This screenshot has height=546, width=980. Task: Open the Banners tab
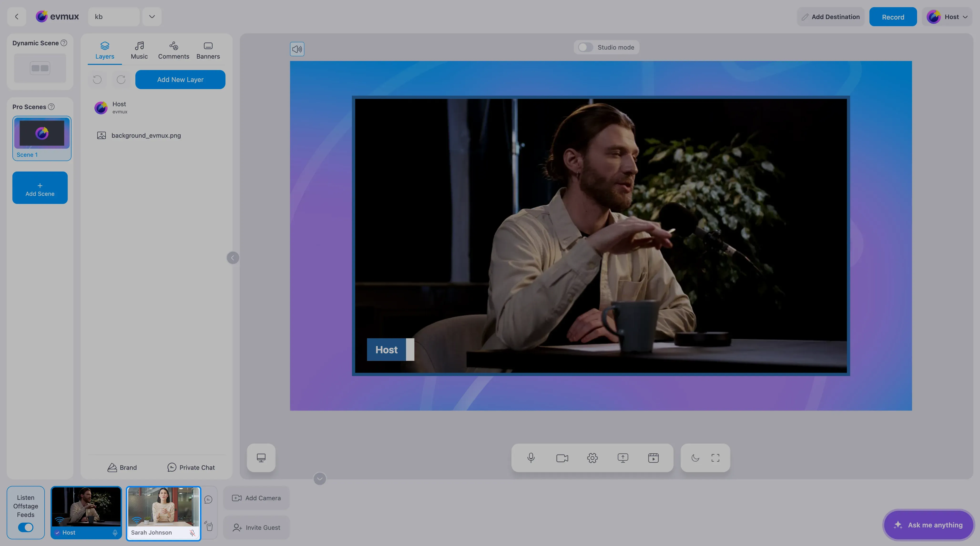click(x=208, y=51)
